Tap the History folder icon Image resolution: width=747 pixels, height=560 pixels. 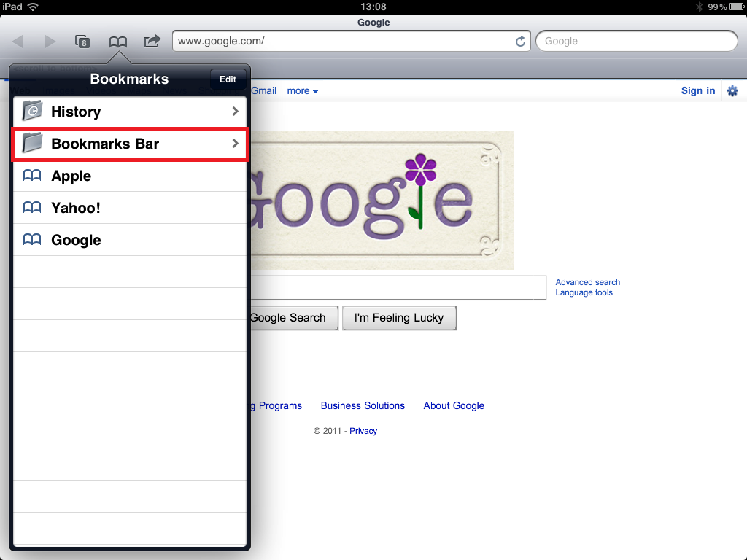coord(32,112)
